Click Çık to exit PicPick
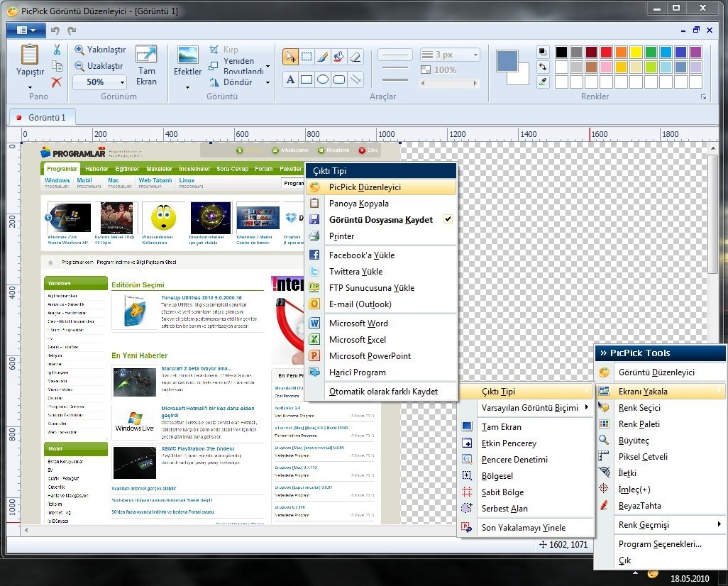The image size is (728, 586). [x=660, y=560]
